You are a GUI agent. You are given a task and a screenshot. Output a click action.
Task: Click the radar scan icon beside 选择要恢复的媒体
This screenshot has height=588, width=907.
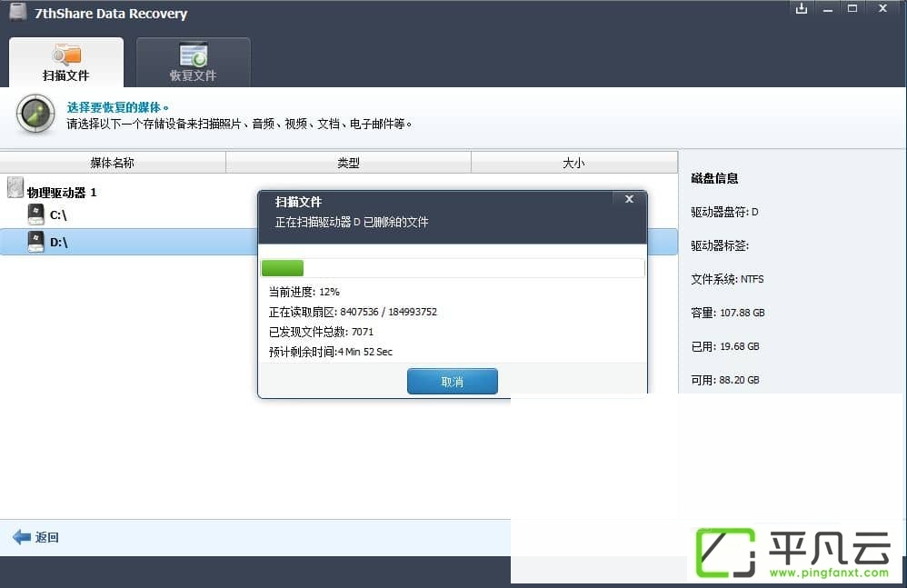click(x=35, y=114)
